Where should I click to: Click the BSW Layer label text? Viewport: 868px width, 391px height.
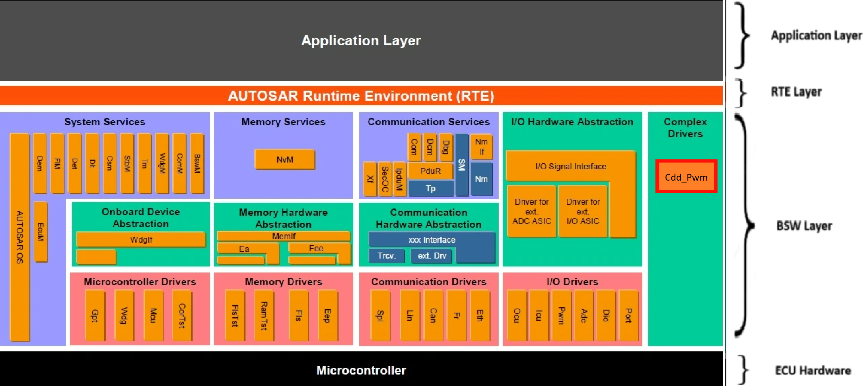click(804, 226)
